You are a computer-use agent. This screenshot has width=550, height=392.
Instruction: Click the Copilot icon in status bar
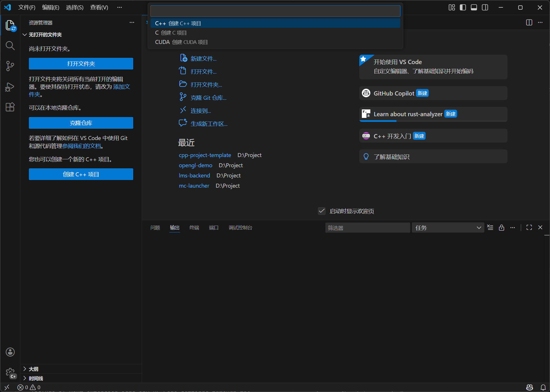530,387
